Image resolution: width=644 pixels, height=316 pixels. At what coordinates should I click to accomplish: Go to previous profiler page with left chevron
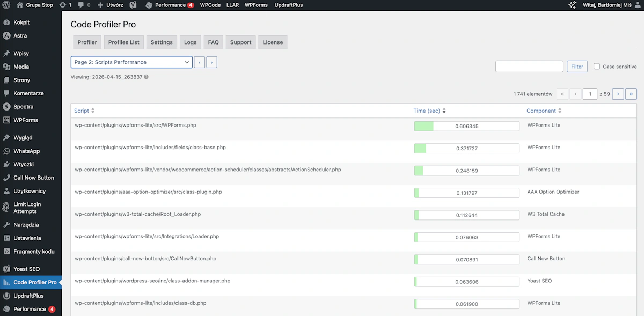pyautogui.click(x=199, y=62)
